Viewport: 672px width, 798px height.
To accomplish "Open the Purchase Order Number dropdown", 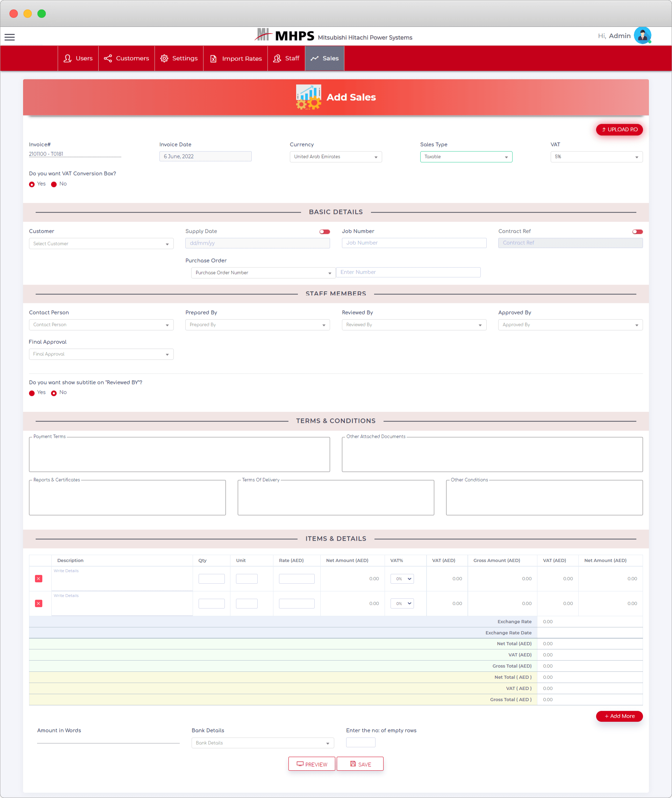I will click(x=263, y=273).
